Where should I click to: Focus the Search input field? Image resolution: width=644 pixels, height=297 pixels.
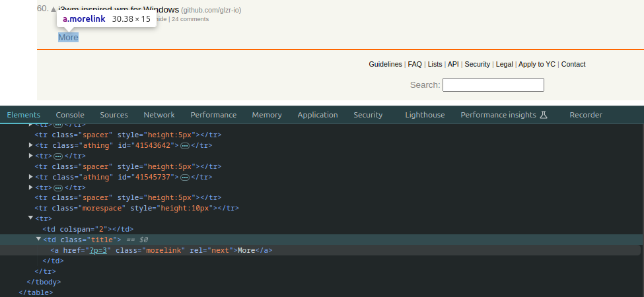[x=493, y=85]
